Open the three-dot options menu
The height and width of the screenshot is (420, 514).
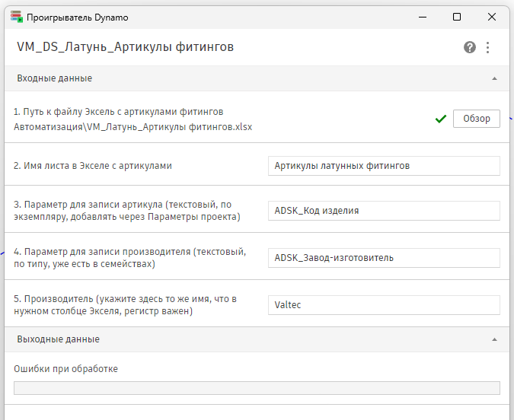point(487,47)
